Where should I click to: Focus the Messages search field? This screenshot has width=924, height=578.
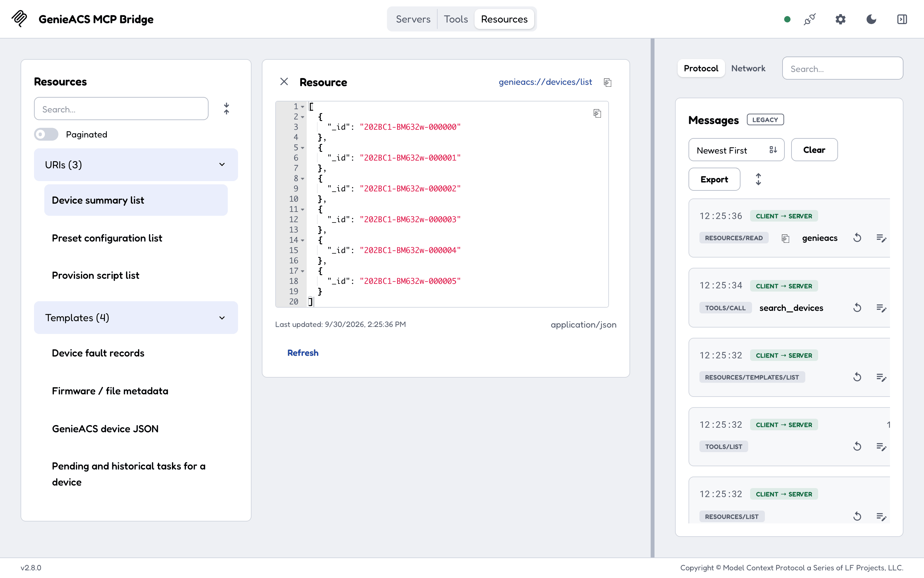coord(842,68)
